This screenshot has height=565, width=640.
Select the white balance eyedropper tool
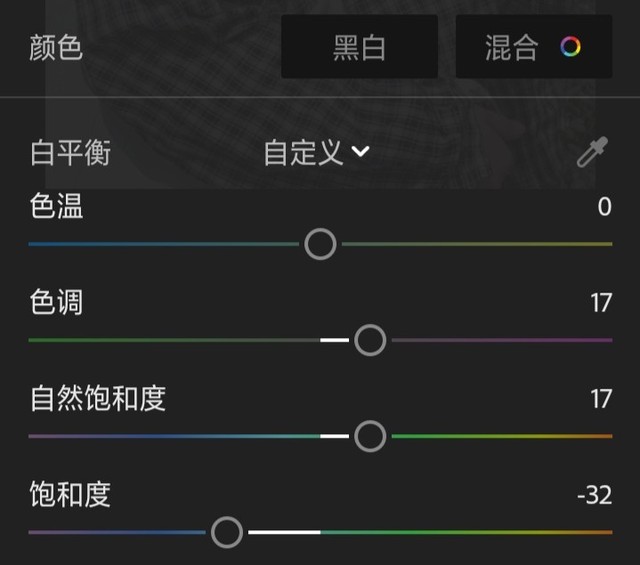coord(592,153)
